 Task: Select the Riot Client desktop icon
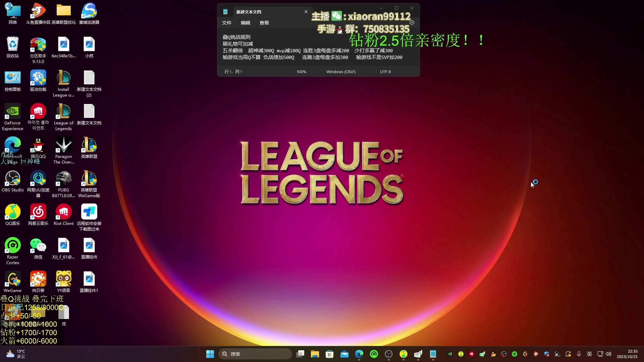pos(64,215)
